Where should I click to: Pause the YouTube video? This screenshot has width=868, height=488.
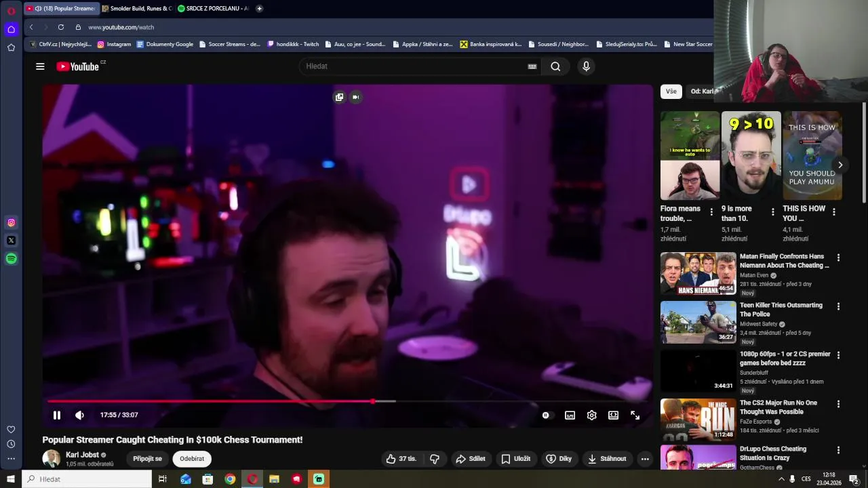point(57,415)
